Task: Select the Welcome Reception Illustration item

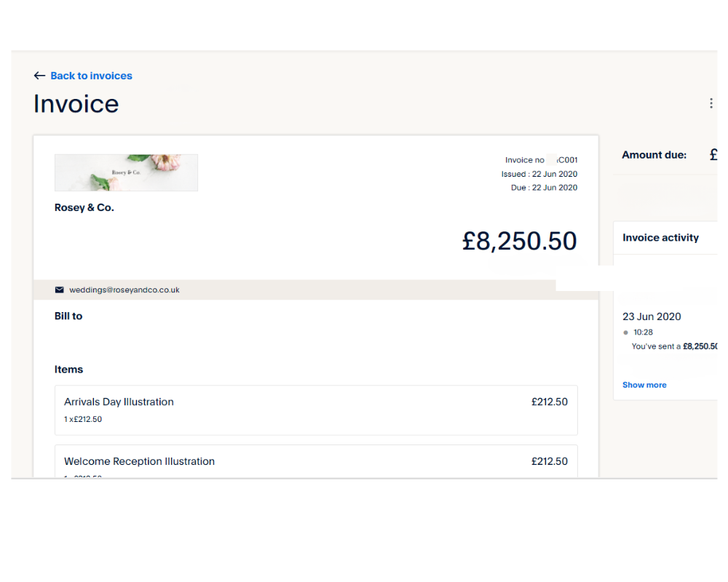Action: point(316,461)
